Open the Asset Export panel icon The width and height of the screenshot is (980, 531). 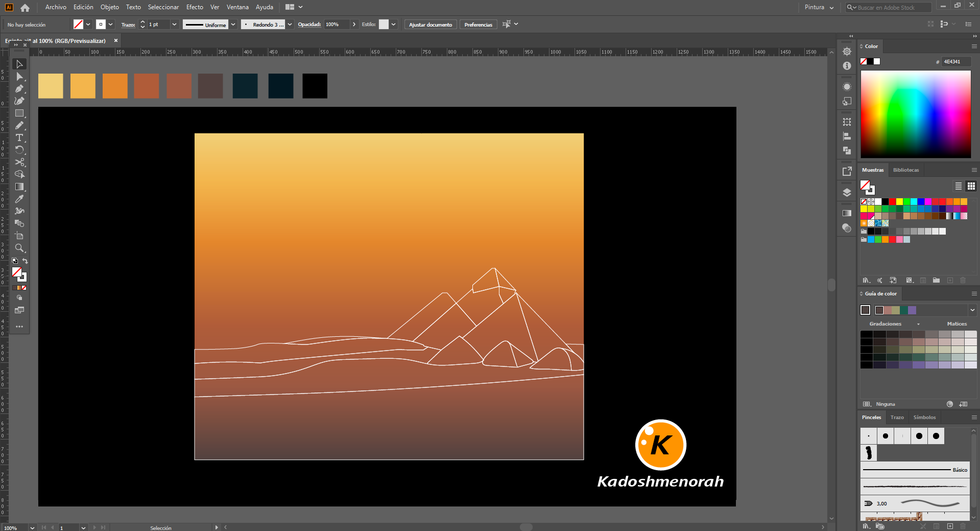tap(847, 171)
